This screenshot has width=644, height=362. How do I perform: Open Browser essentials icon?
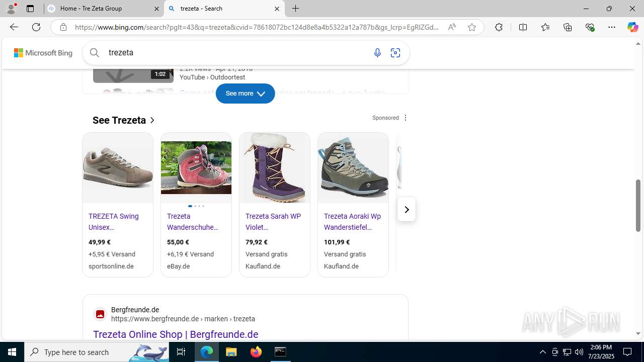590,27
